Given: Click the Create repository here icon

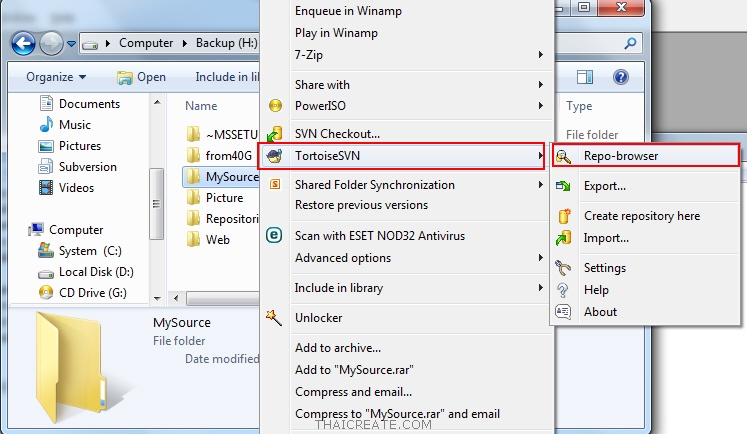Looking at the screenshot, I should pyautogui.click(x=564, y=216).
